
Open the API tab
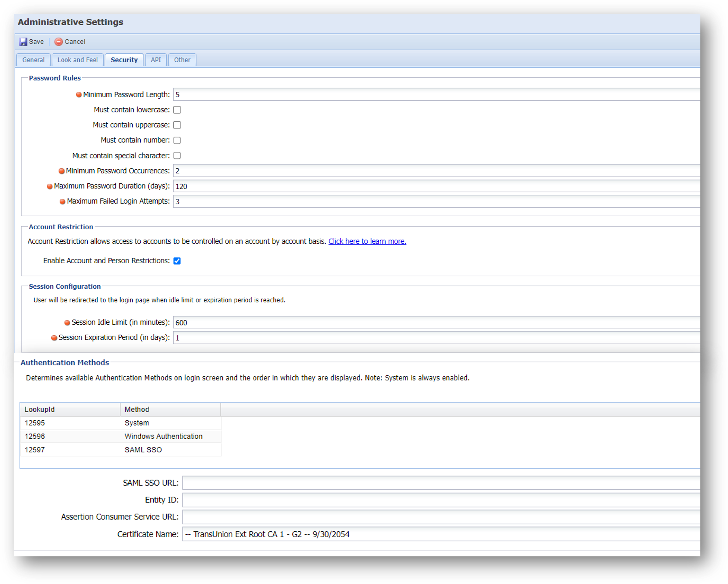156,60
